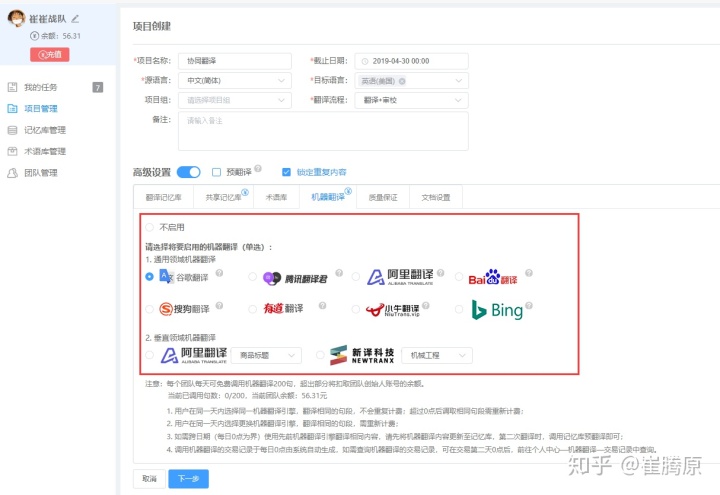Viewport: 720px width, 495px height.
Task: Click the 新译科技 NEWTRANX logo
Action: coord(362,355)
